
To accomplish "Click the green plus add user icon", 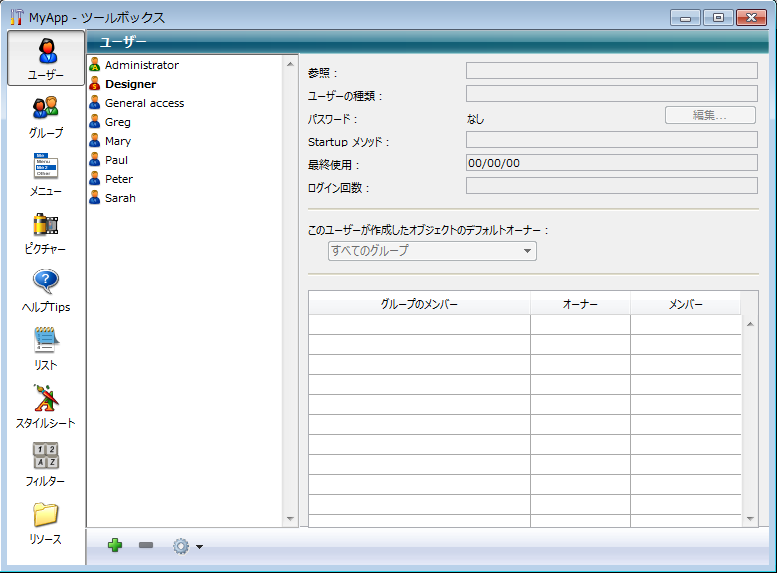I will 115,546.
